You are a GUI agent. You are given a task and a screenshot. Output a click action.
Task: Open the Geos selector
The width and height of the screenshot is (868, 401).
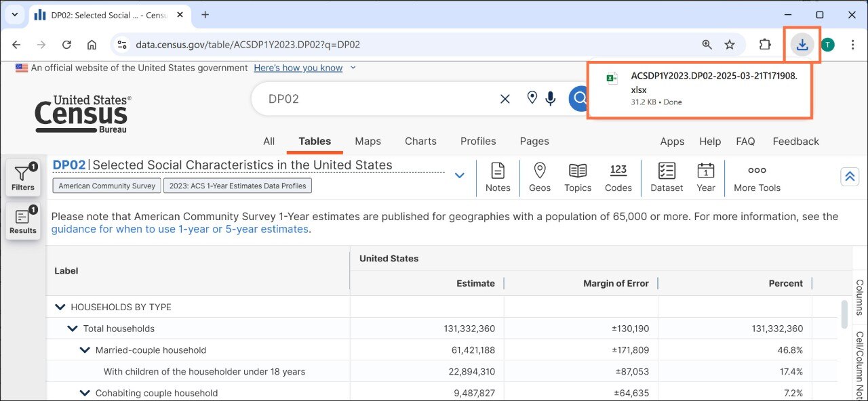tap(540, 177)
